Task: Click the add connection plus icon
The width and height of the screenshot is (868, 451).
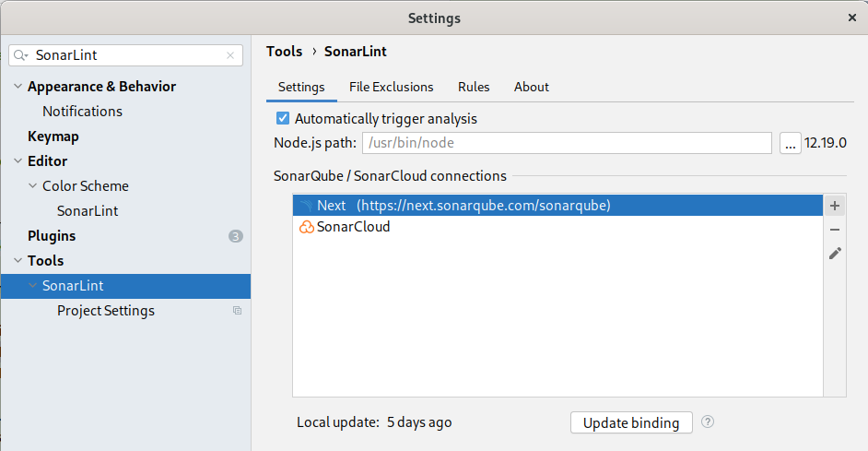Action: click(835, 206)
